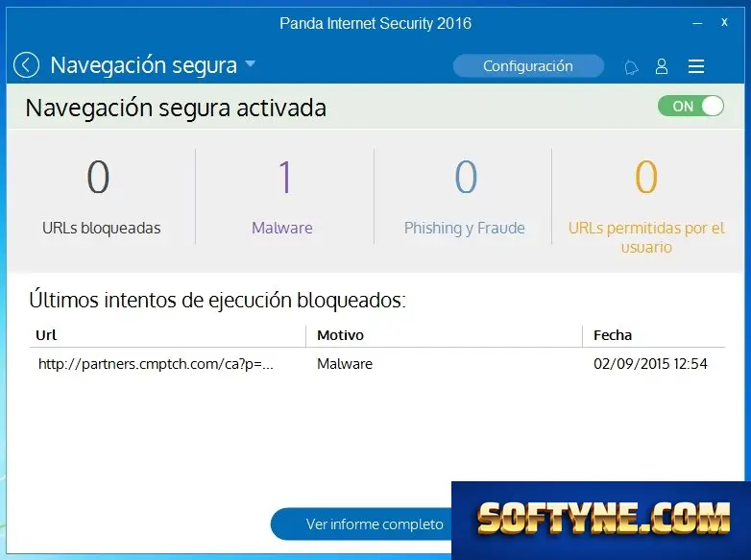Image resolution: width=751 pixels, height=560 pixels.
Task: Select the Malware counter tile
Action: (282, 197)
